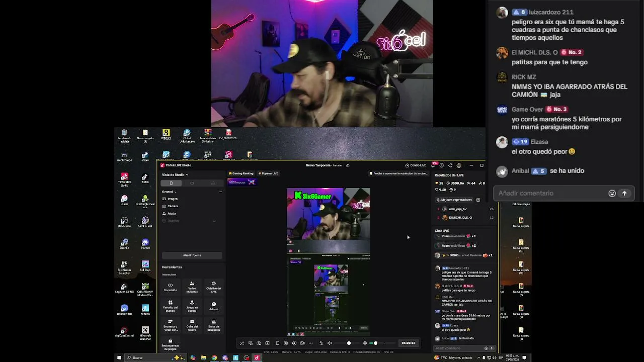Open the Gaming Ranking tab

pyautogui.click(x=242, y=173)
